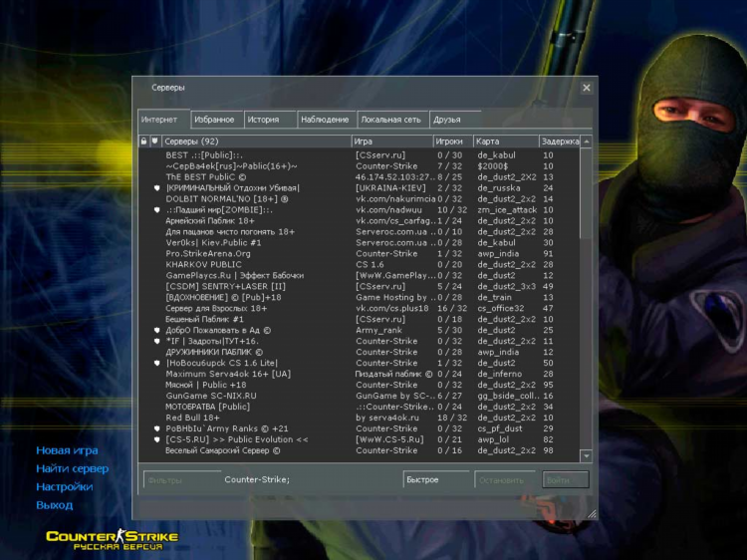Select server Сервер для Взрослых 18+

point(360,309)
